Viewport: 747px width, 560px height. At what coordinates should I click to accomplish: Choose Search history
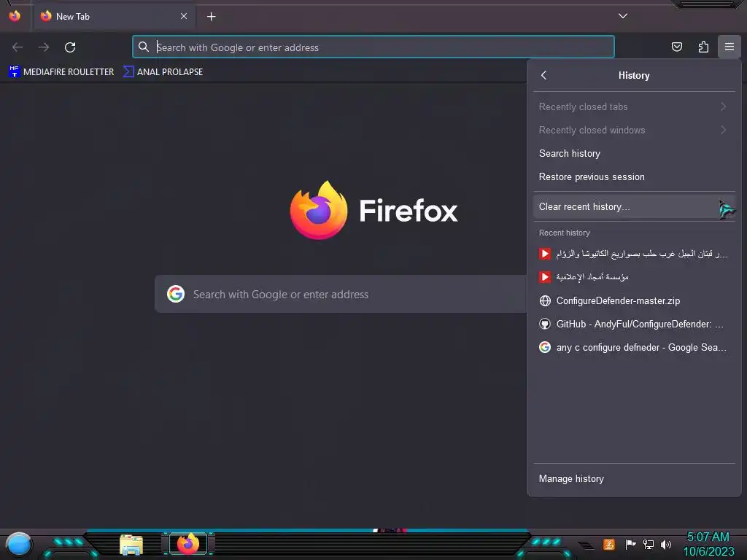634,153
